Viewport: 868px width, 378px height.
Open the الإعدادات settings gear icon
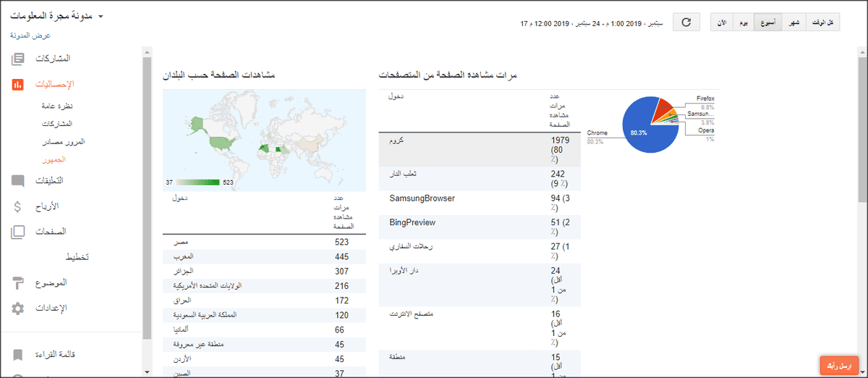(18, 308)
